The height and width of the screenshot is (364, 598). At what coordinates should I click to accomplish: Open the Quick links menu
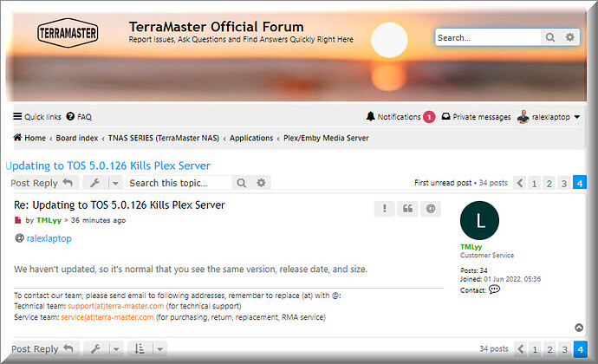click(37, 117)
